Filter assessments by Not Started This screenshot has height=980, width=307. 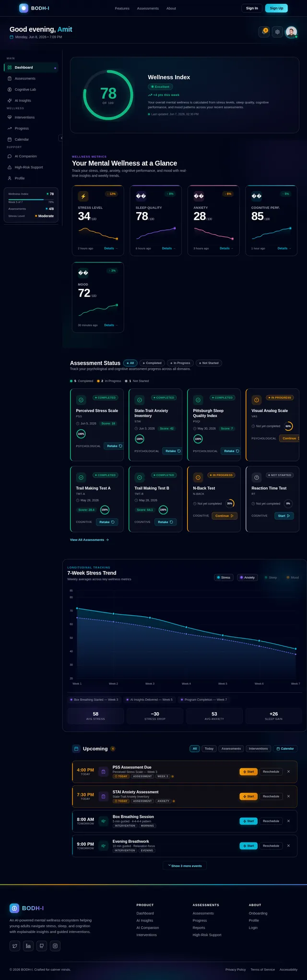tap(209, 363)
